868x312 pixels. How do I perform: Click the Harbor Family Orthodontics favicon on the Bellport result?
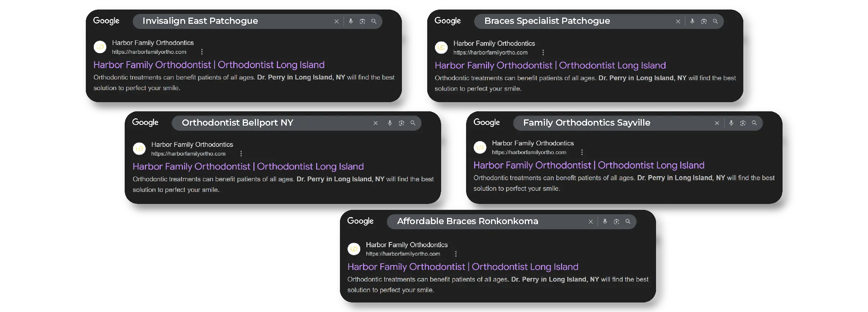tap(139, 149)
